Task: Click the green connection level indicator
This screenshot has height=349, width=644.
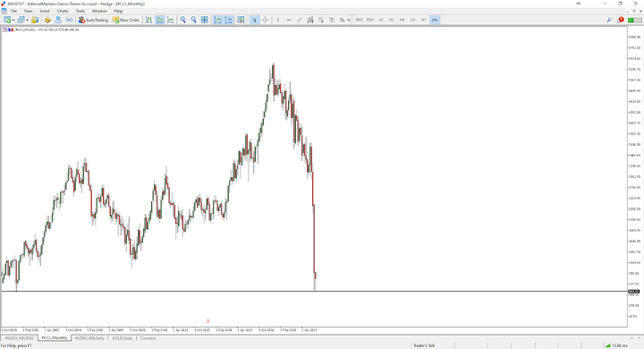Action: [634, 20]
